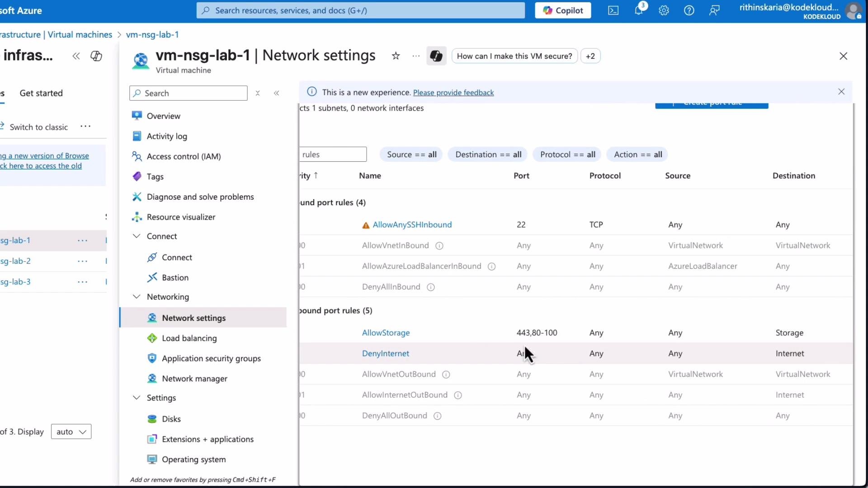Open Network manager menu item
The image size is (868, 488).
pos(194,379)
